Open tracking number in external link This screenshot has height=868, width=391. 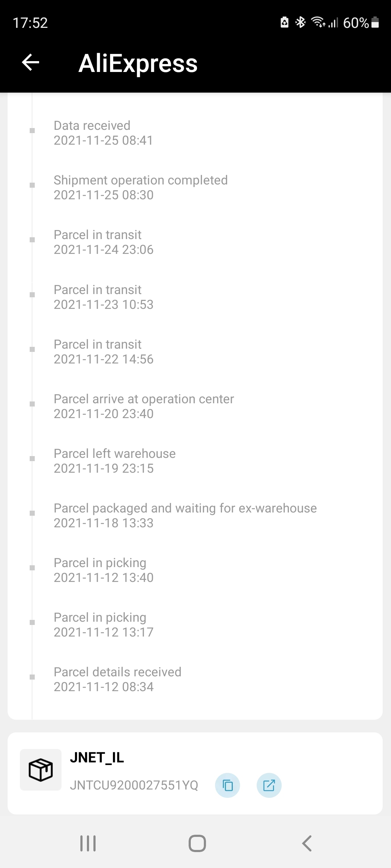click(269, 785)
